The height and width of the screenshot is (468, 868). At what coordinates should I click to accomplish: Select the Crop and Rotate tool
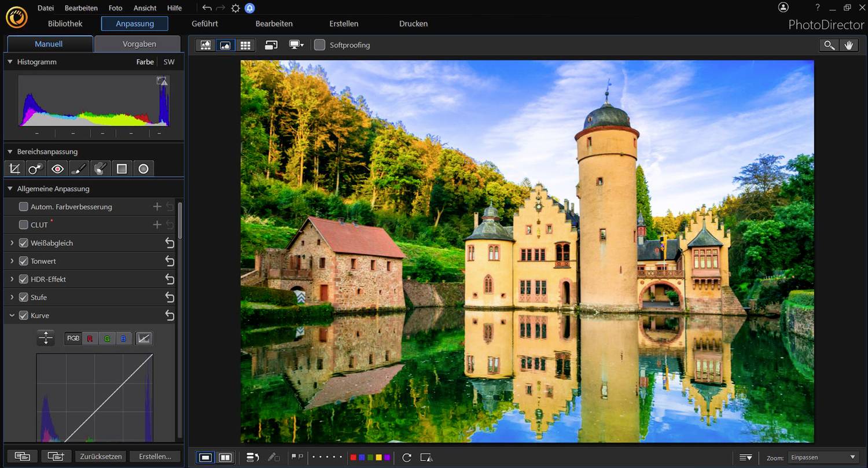click(x=14, y=168)
